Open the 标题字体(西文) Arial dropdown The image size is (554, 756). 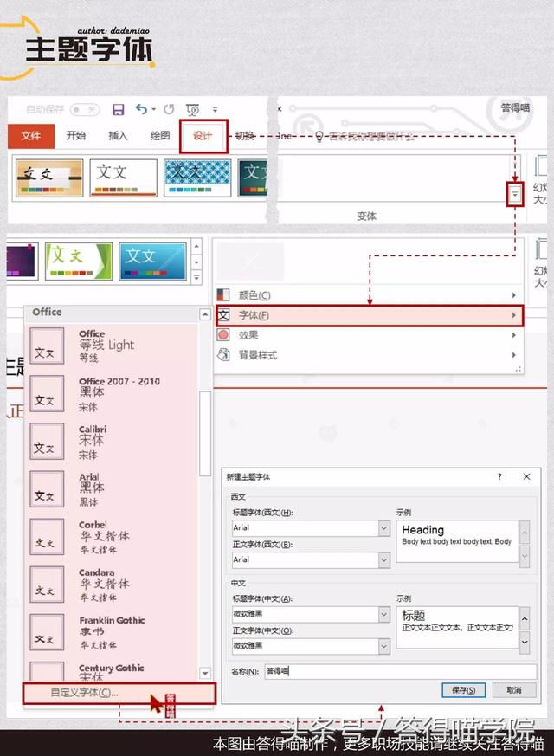click(x=384, y=528)
